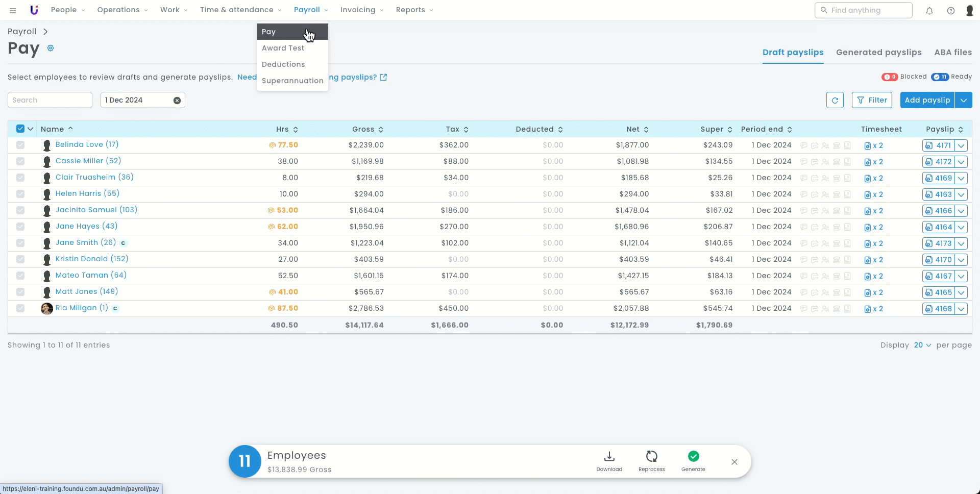980x494 pixels.
Task: Uncheck Belinda Love's row checkbox
Action: point(20,145)
